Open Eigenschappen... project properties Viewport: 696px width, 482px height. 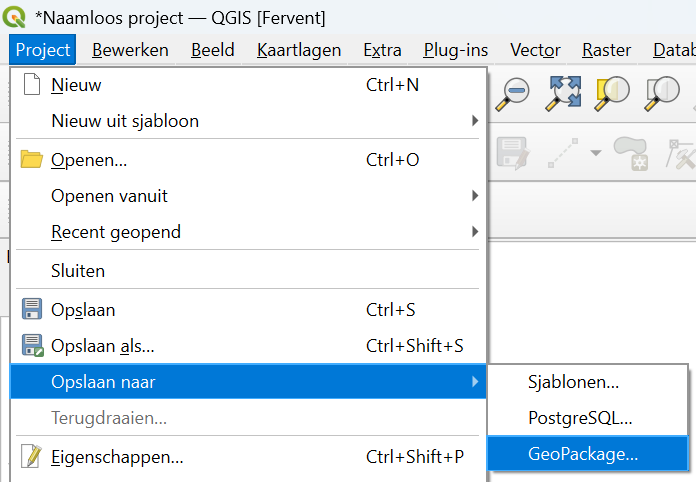(117, 458)
